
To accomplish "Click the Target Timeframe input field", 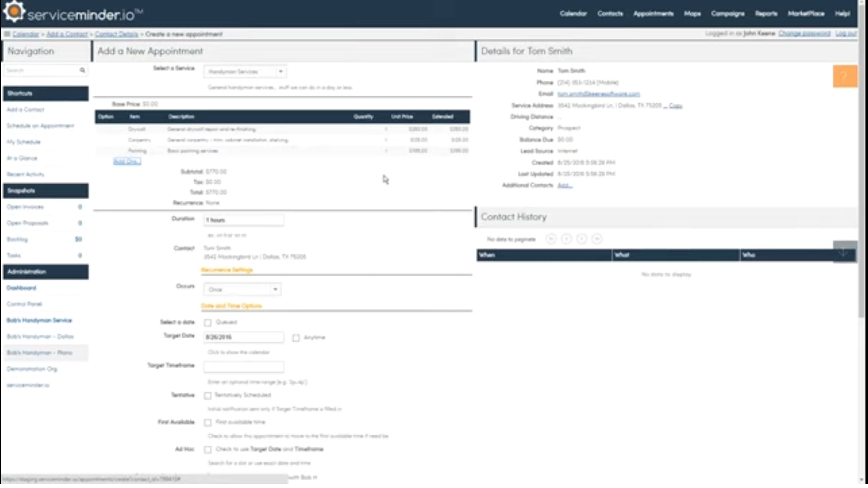I will (244, 367).
